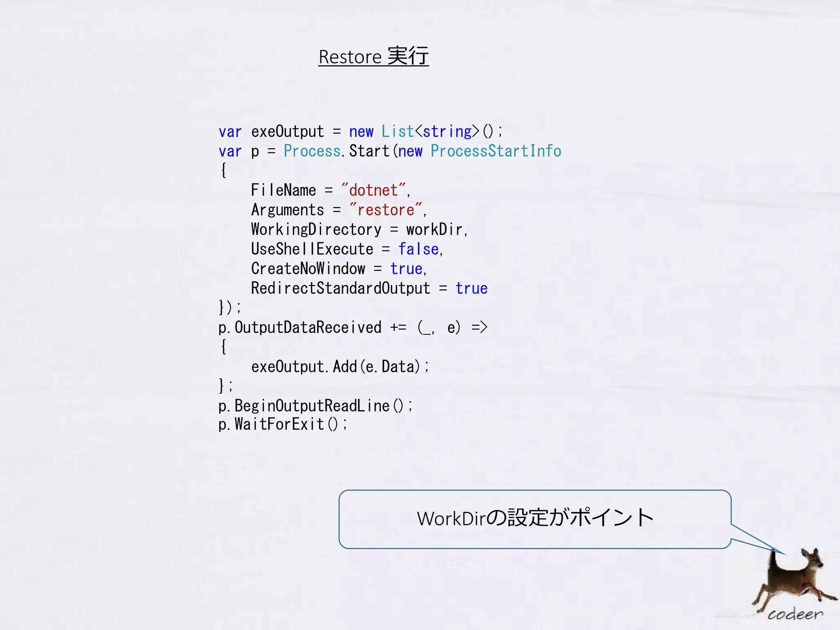Click the line "var exeOutput = new List<string>();"
The image size is (840, 630).
[361, 132]
